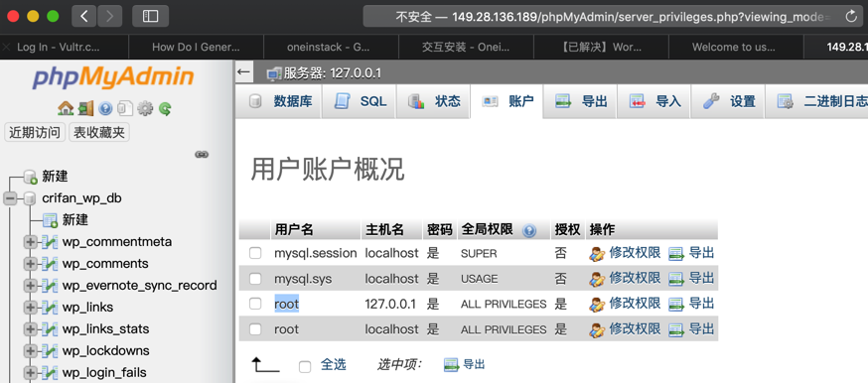
Task: Open the MySQL documentation page icon
Action: click(x=125, y=108)
